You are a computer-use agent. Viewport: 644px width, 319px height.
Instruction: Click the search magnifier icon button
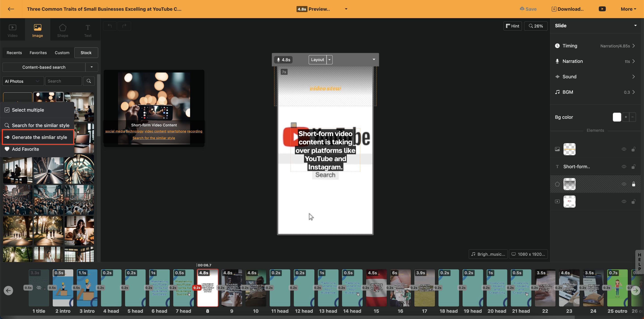point(89,81)
